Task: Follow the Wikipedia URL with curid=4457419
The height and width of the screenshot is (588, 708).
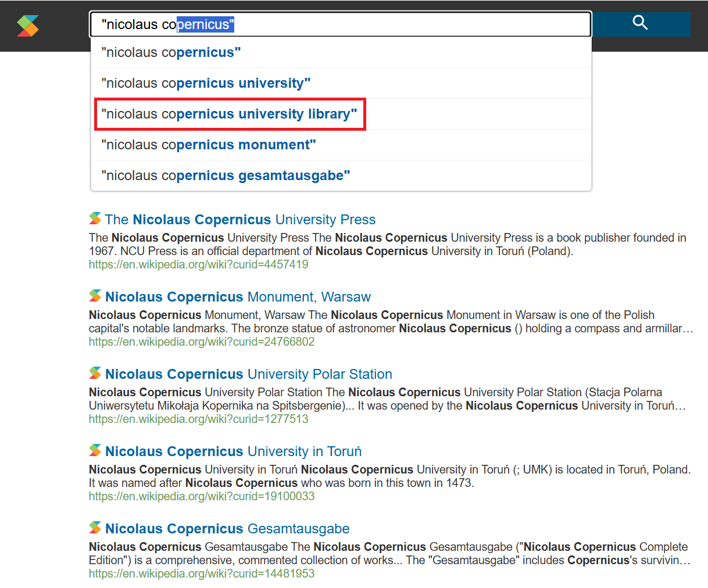Action: pos(198,264)
